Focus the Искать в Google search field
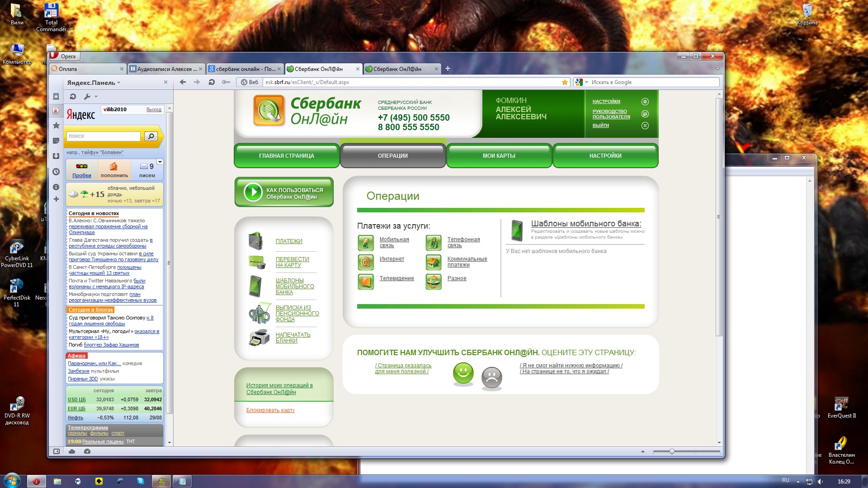868x488 pixels. (654, 82)
